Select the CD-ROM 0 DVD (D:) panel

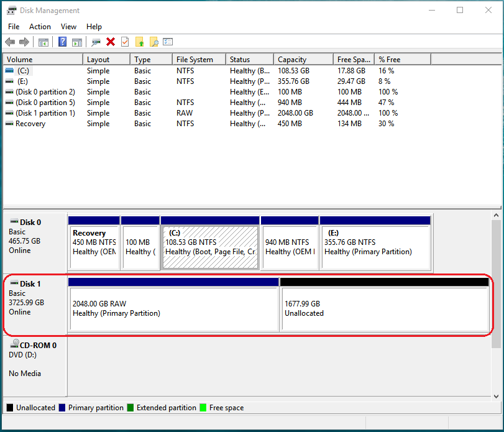(x=35, y=365)
